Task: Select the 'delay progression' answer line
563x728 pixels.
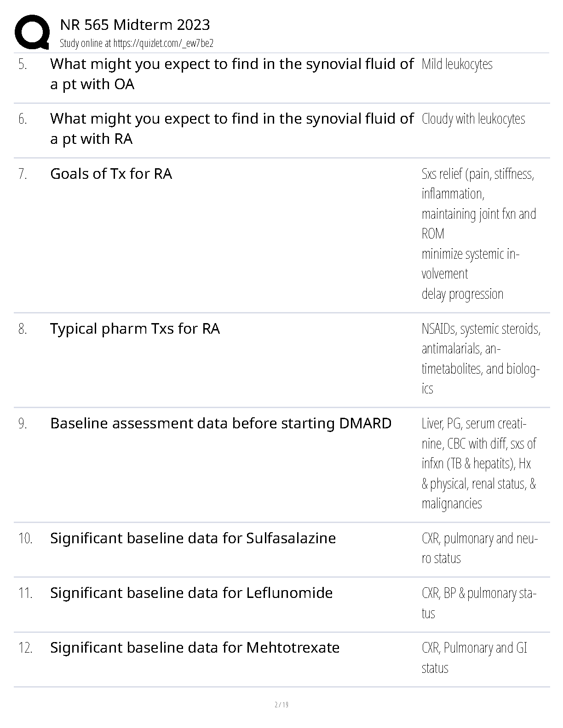Action: [462, 294]
